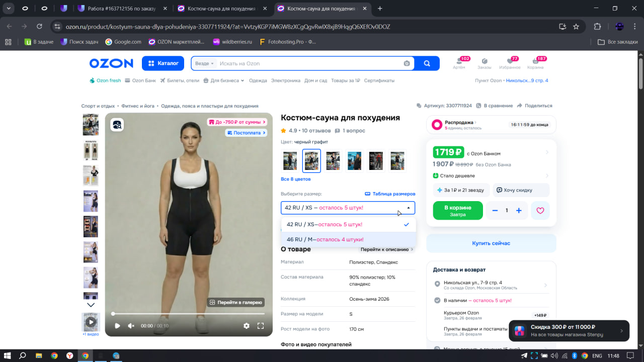
Task: Go to Электроника category
Action: coord(285,80)
